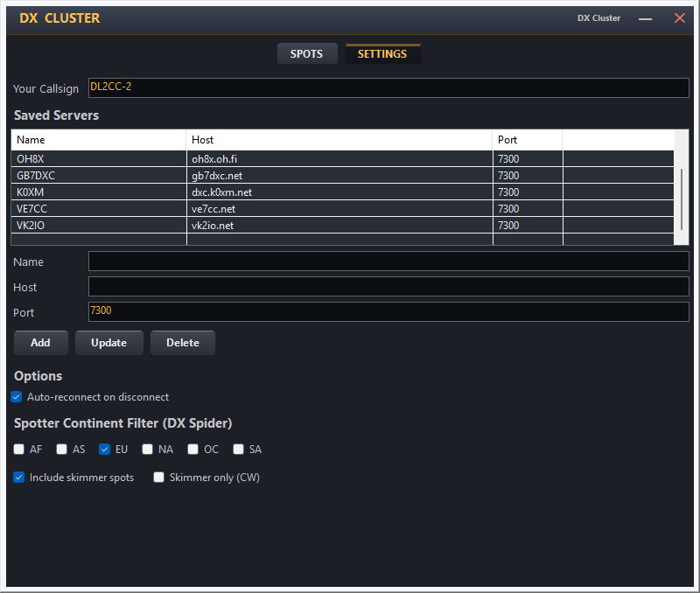
Task: Switch to the SPOTS tab
Action: coord(307,53)
